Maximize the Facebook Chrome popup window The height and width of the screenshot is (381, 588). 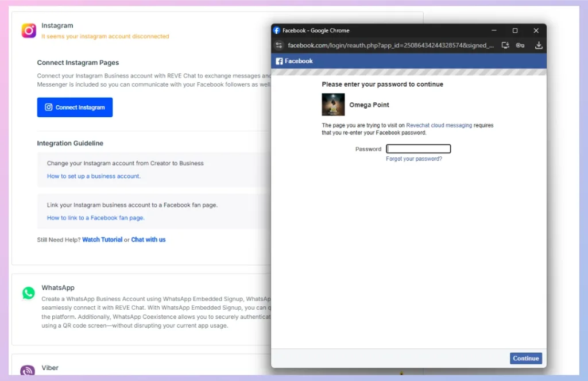click(515, 30)
